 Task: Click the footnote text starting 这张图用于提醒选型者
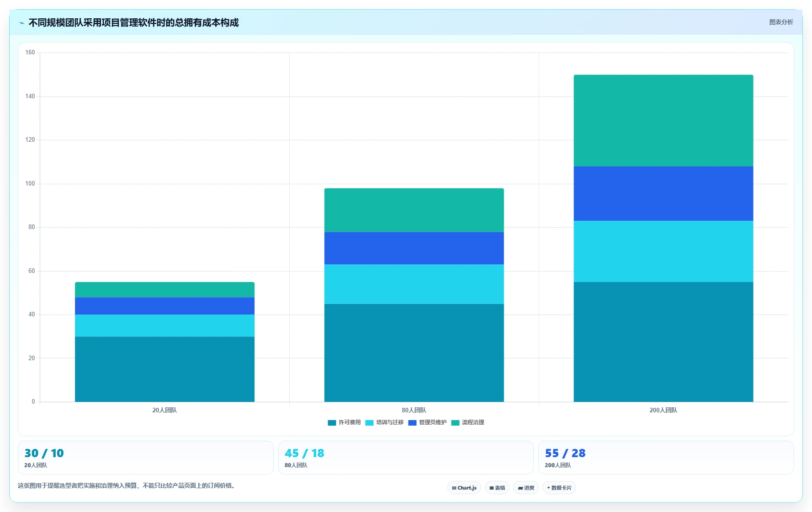[126, 485]
